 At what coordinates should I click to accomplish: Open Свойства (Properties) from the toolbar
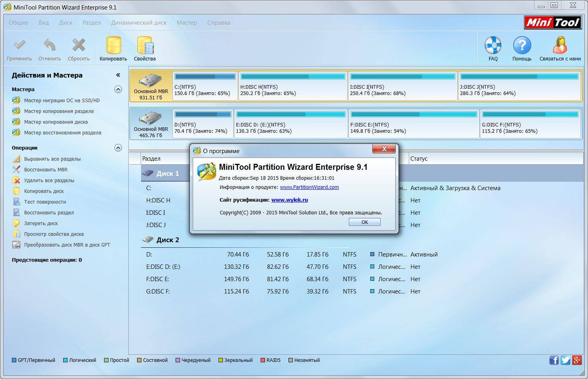[x=145, y=46]
